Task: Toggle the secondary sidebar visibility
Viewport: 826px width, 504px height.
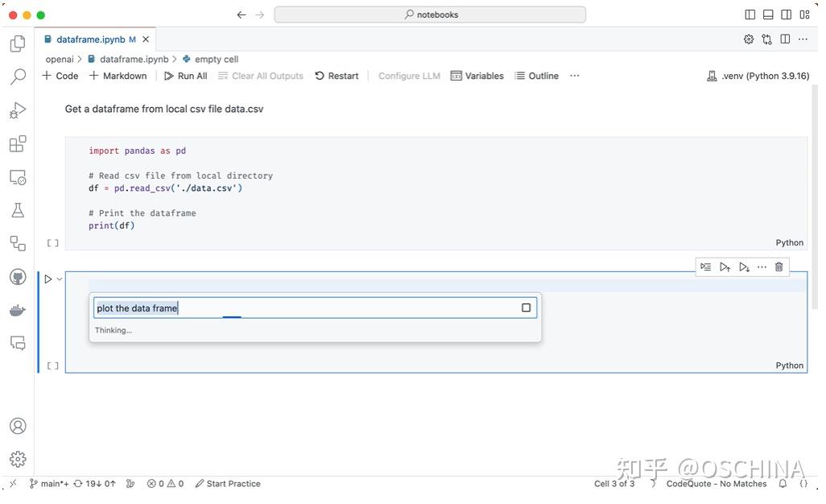Action: coord(785,14)
